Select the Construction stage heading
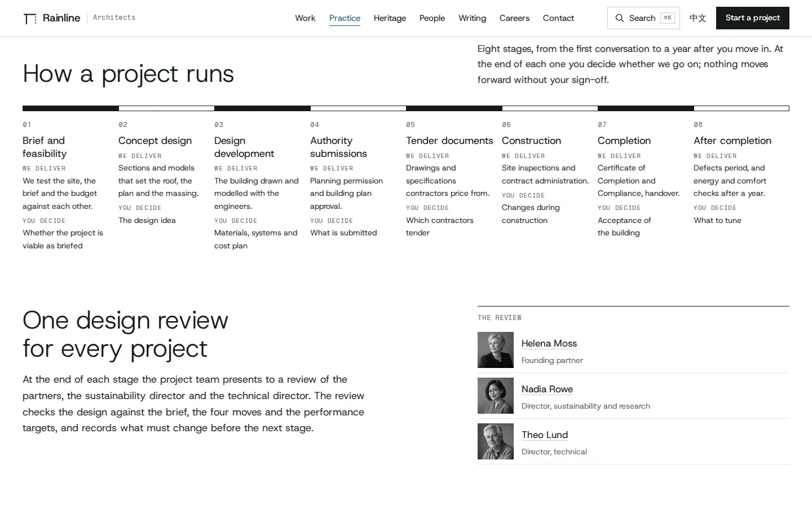Viewport: 812px width, 508px height. tap(531, 141)
